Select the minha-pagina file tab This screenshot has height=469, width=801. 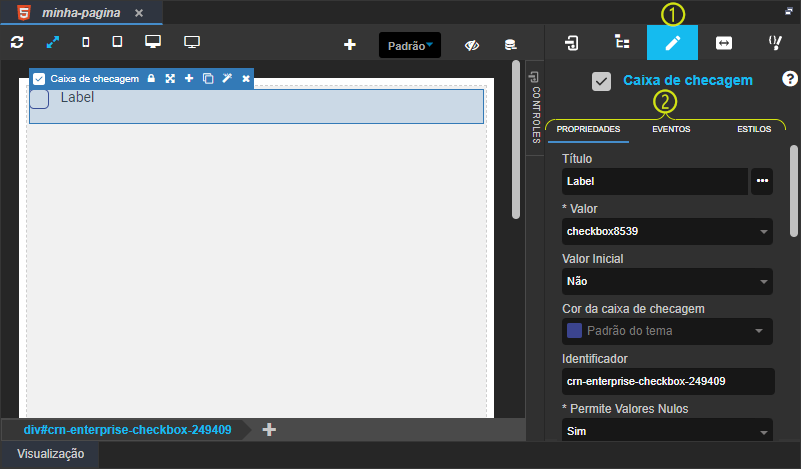coord(81,13)
